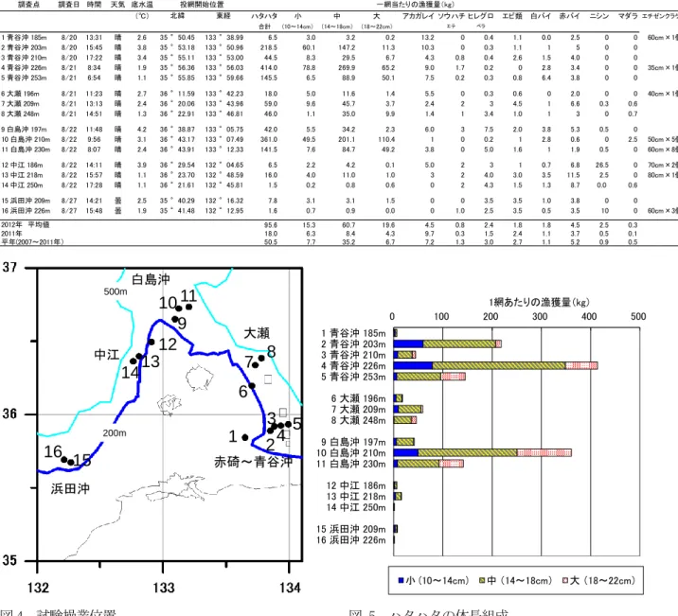Click the 東経 subheader

223,16
